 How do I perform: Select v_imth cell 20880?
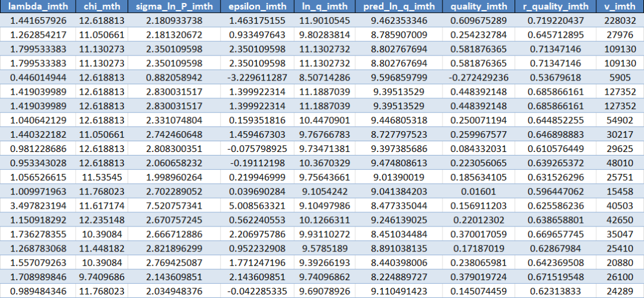coord(620,262)
